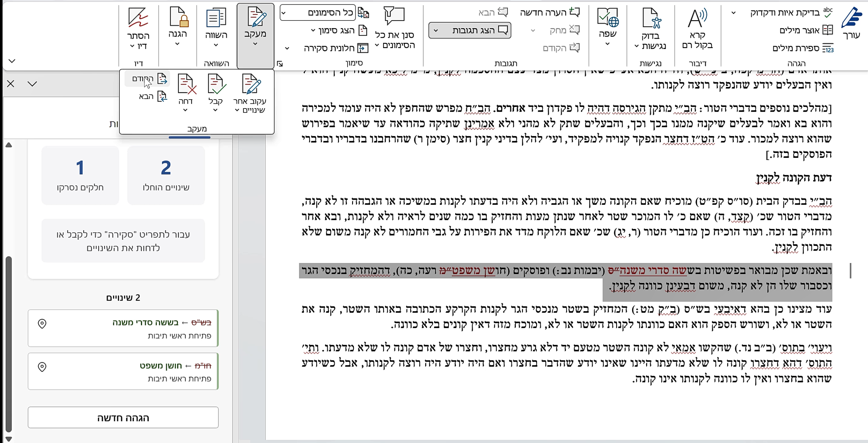Collapse the ribbon with the chevron arrow
The width and height of the screenshot is (868, 443).
(12, 61)
